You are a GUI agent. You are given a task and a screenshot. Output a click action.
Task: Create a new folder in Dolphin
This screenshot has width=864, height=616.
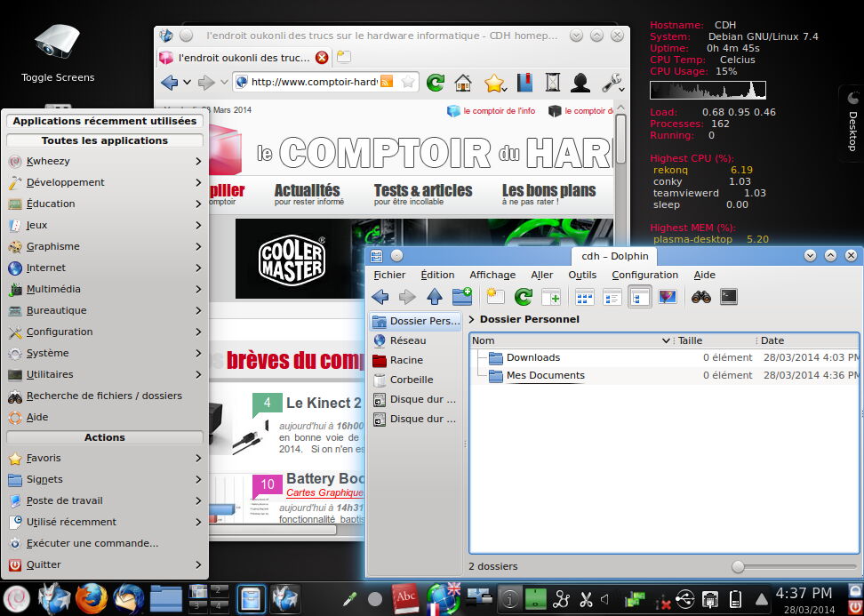(462, 297)
